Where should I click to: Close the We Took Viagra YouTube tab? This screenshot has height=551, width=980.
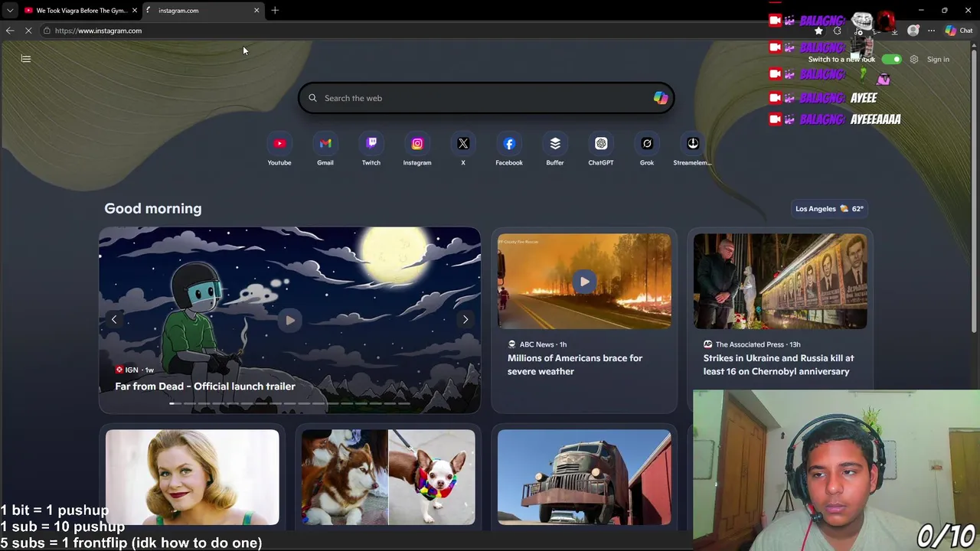[x=135, y=10]
